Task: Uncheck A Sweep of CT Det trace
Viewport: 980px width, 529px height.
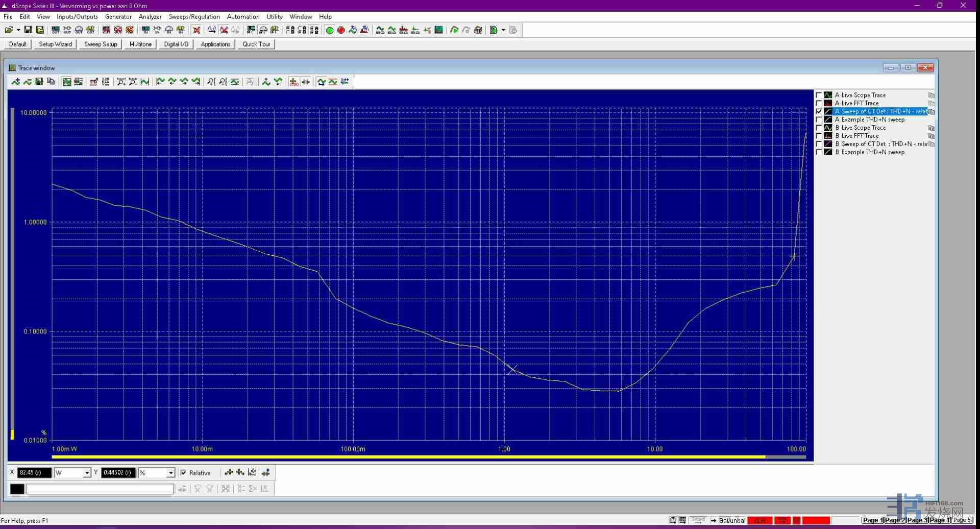Action: [819, 111]
